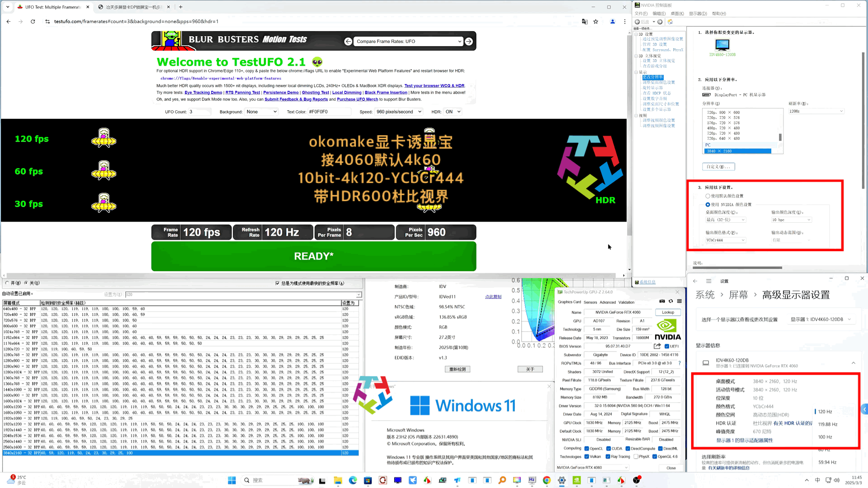Open File Explorer from the taskbar
Screen dimensions: 868x488
[338, 480]
